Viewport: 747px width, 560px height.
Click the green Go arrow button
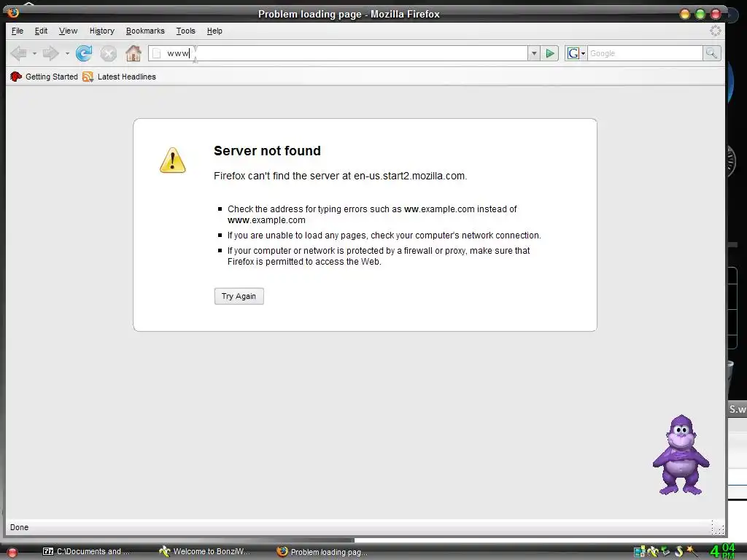pos(550,53)
